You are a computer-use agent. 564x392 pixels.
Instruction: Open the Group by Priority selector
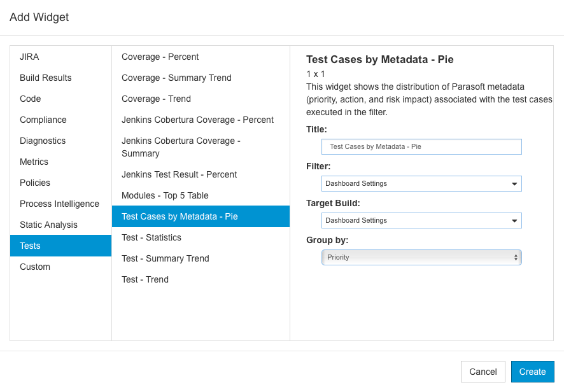(421, 258)
